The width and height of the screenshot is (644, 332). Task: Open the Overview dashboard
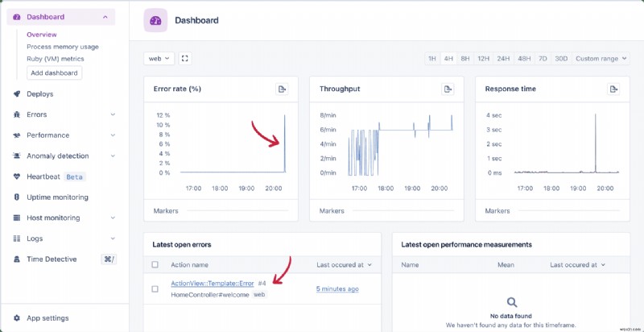(42, 35)
